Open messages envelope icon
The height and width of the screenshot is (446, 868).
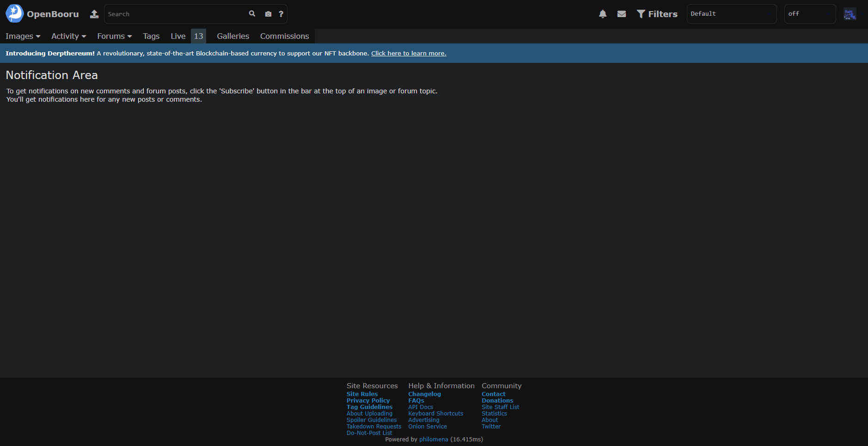[622, 14]
